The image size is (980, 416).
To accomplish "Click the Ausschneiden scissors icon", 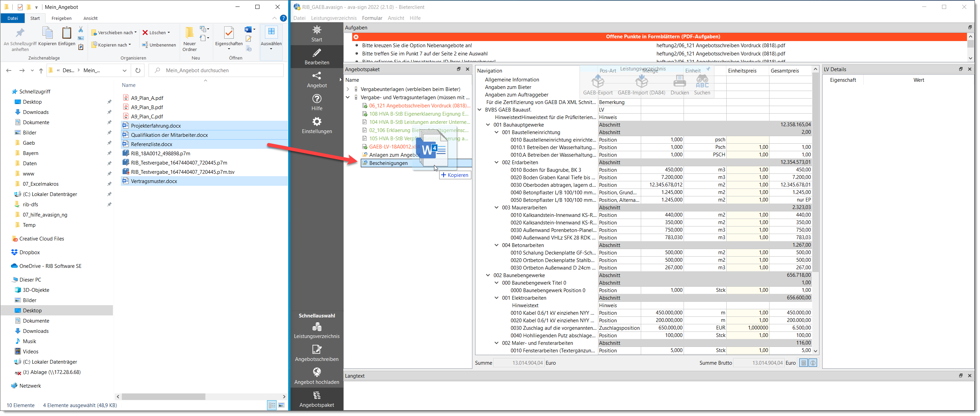I will click(81, 29).
